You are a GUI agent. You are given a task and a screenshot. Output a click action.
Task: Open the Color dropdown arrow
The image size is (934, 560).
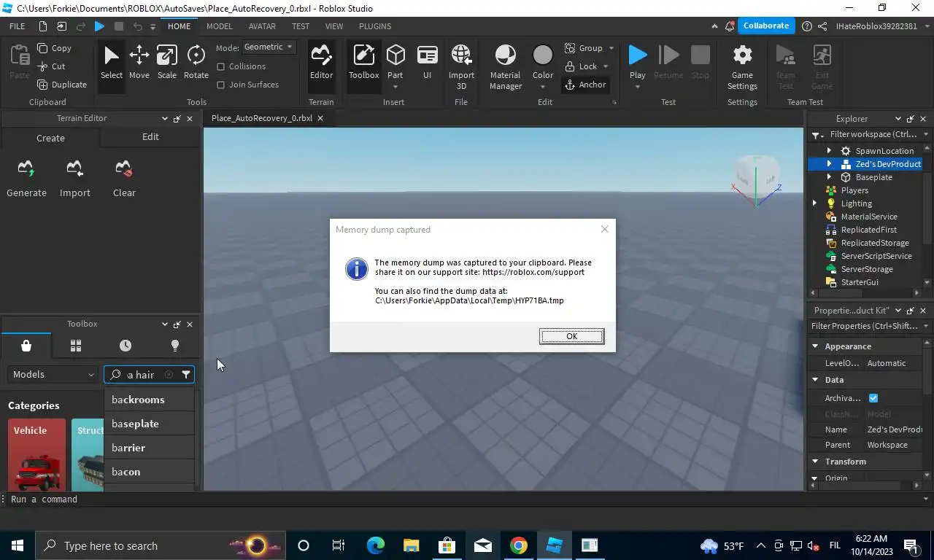coord(542,87)
